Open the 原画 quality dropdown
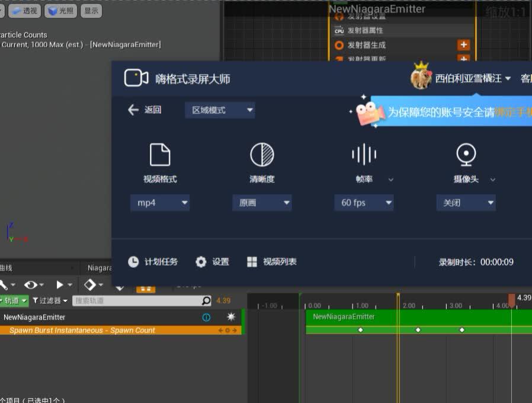 click(x=262, y=203)
